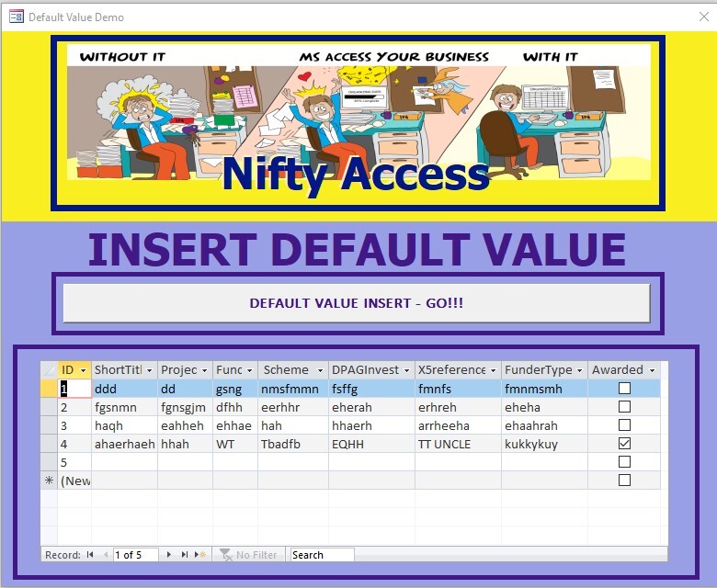Uncheck Awarded for row ahaerhaeh
This screenshot has width=717, height=588.
coord(624,443)
